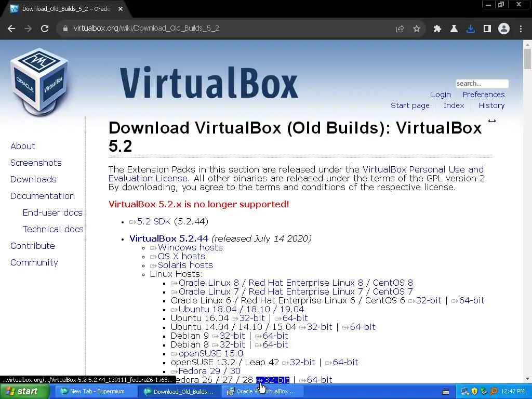Click the browser forward arrow
This screenshot has height=399, width=532.
[x=28, y=29]
